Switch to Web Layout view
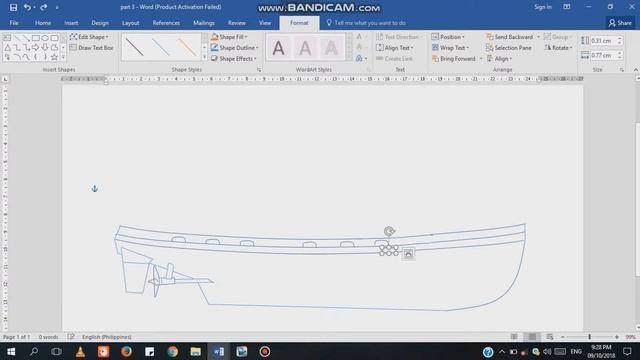The image size is (640, 360). tap(550, 337)
